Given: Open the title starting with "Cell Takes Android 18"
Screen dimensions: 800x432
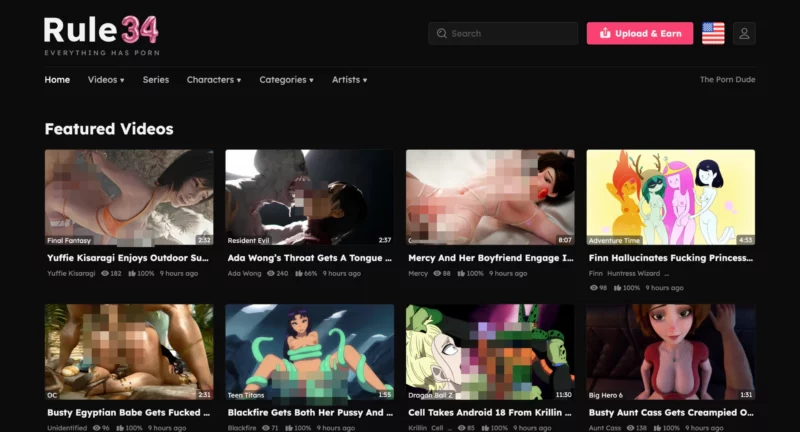Looking at the screenshot, I should click(x=490, y=413).
